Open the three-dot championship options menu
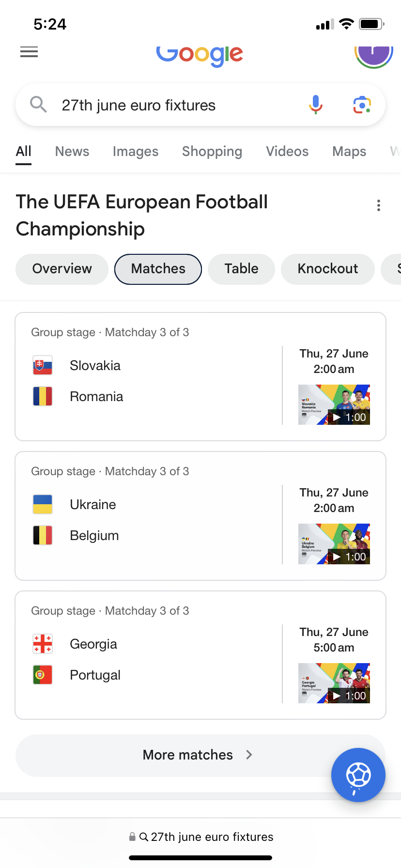Screen dimensions: 401x868 [379, 206]
